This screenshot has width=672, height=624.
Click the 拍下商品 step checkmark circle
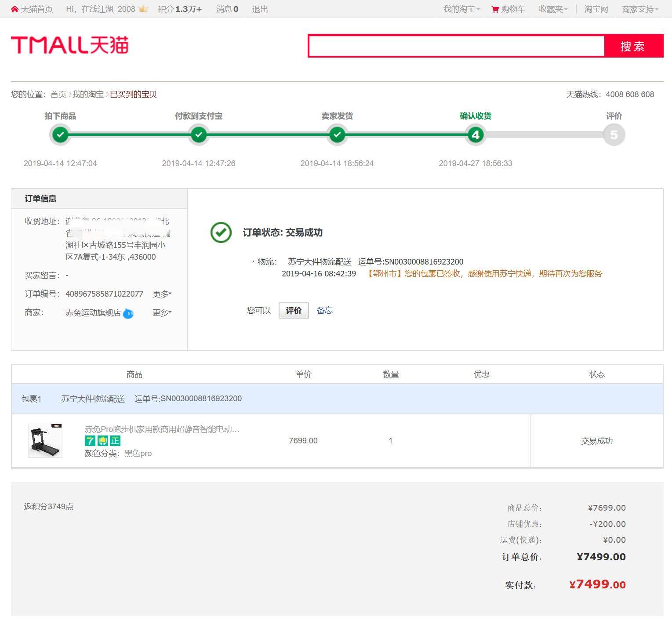coord(60,135)
